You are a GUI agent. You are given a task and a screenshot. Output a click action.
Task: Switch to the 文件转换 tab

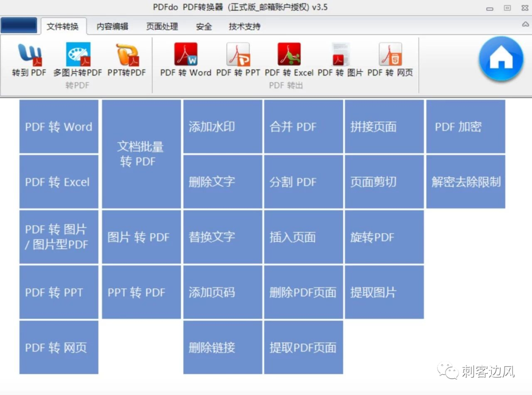pos(63,27)
